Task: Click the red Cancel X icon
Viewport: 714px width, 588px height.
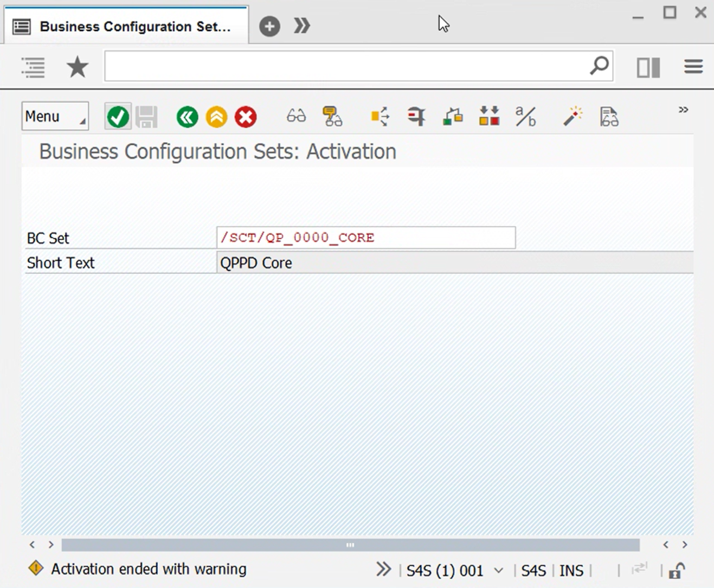Action: click(x=246, y=117)
